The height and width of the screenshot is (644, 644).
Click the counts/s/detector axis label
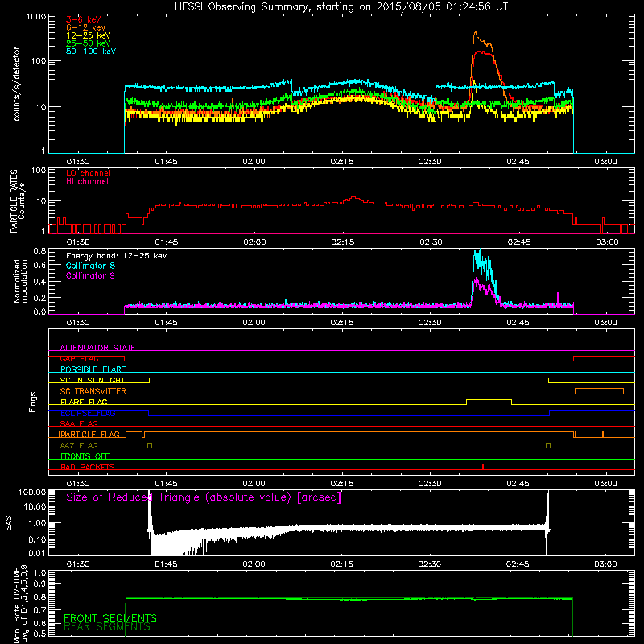tap(16, 84)
